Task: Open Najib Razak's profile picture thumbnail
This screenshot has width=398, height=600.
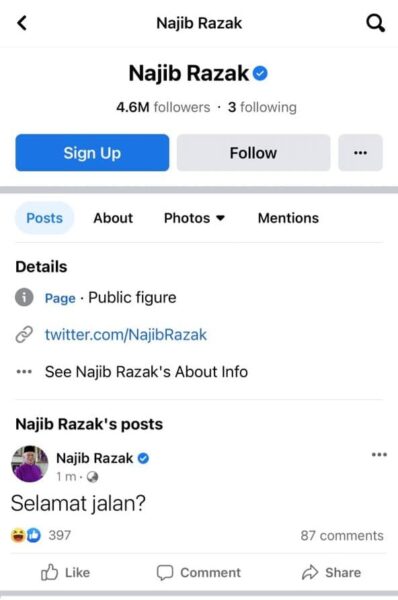Action: [x=30, y=464]
